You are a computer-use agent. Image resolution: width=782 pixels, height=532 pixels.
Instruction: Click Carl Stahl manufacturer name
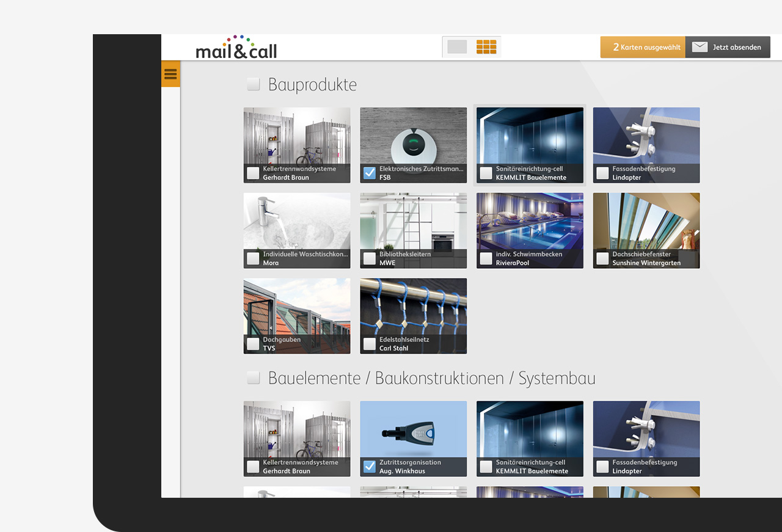coord(394,349)
